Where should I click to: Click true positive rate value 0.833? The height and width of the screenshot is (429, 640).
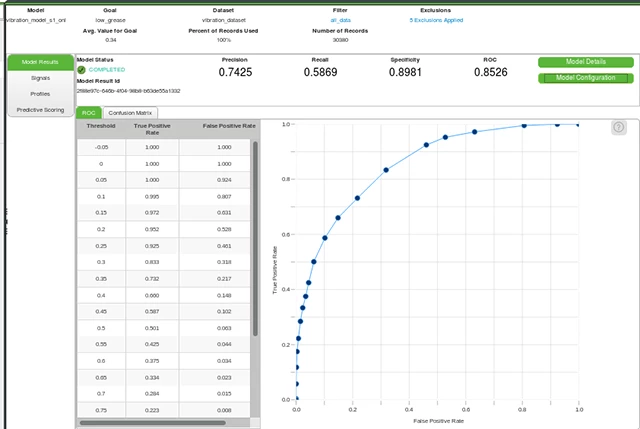(x=152, y=262)
